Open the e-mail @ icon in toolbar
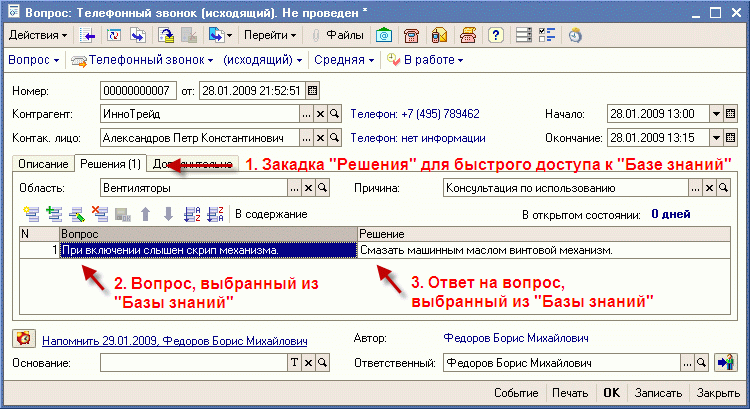Viewport: 750px width, 409px height. 384,35
